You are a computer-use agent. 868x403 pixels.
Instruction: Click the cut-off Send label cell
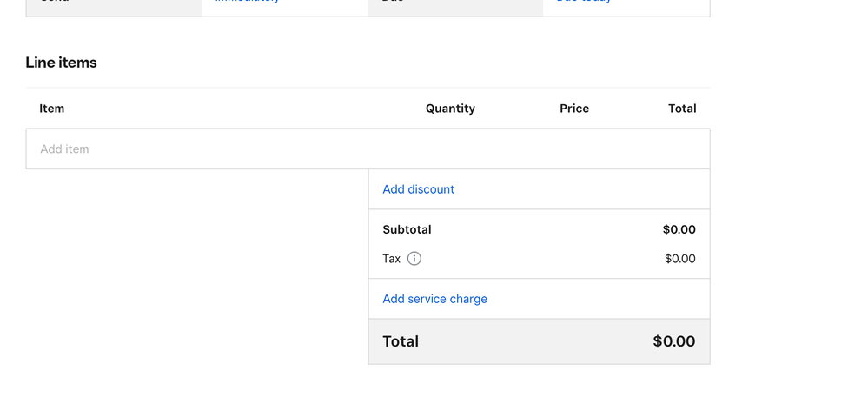click(113, 7)
